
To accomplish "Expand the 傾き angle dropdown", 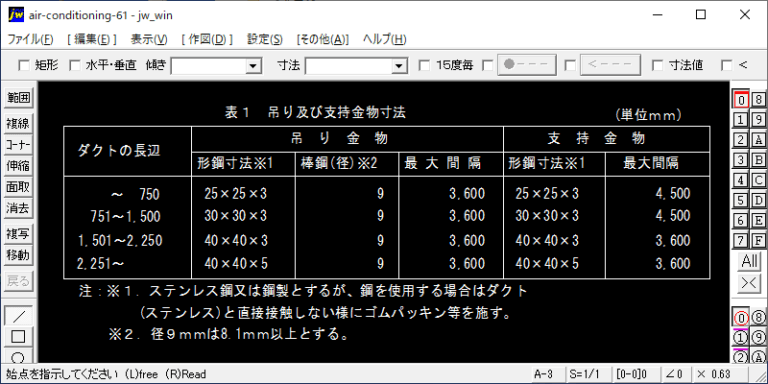I will [x=253, y=65].
